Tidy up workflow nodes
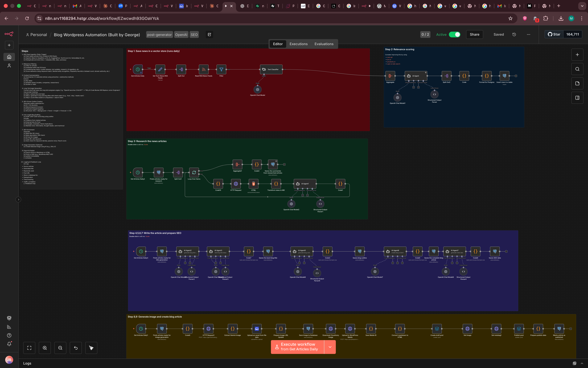Screen dimensions: 588x368 pyautogui.click(x=91, y=348)
